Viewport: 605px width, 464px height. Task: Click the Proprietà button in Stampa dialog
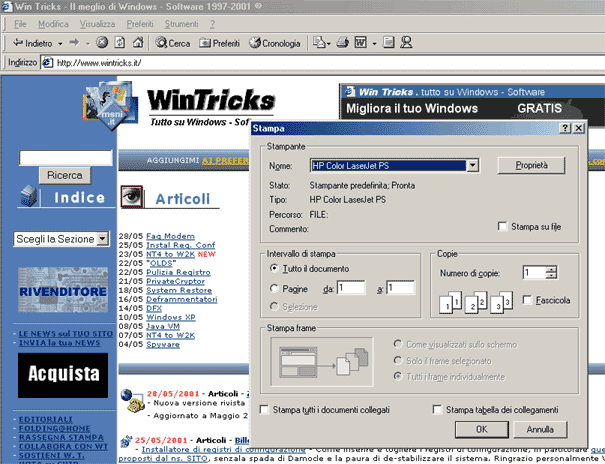[x=531, y=165]
